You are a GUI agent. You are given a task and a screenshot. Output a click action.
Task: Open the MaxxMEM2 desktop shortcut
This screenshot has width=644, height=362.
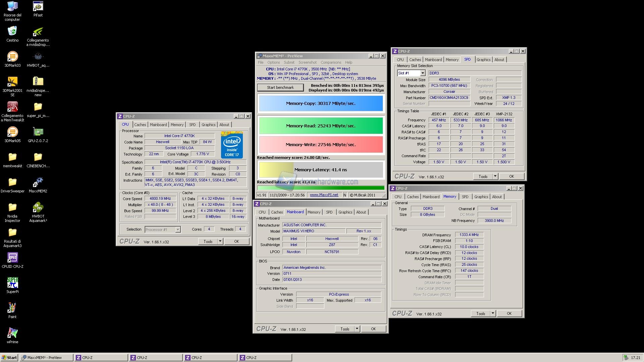click(x=38, y=183)
